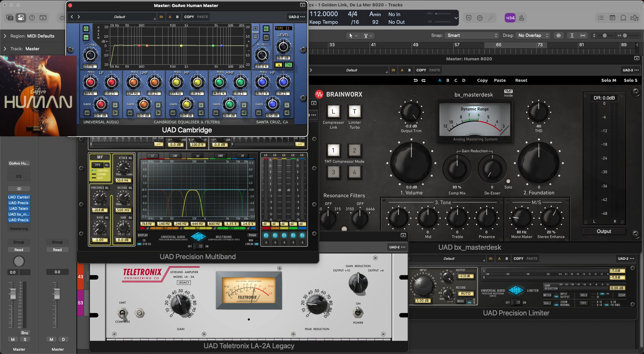Click the previous preset arrow in UAD Cambridge

pos(72,17)
